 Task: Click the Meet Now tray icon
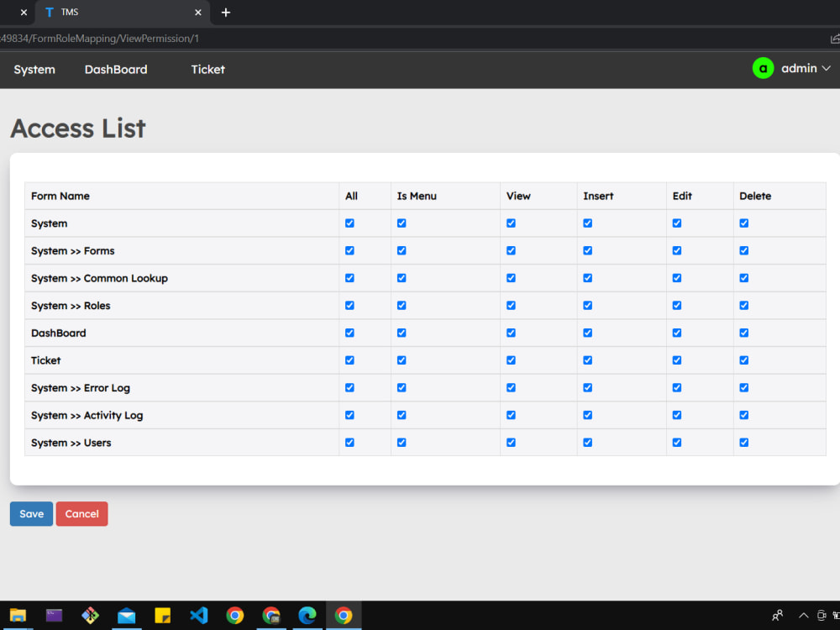822,615
